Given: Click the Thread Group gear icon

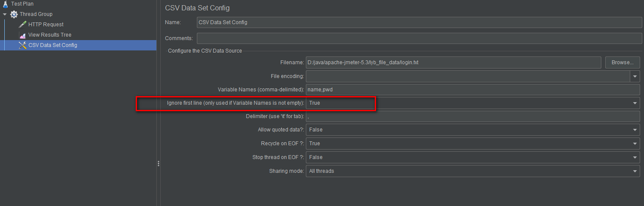Looking at the screenshot, I should tap(14, 14).
